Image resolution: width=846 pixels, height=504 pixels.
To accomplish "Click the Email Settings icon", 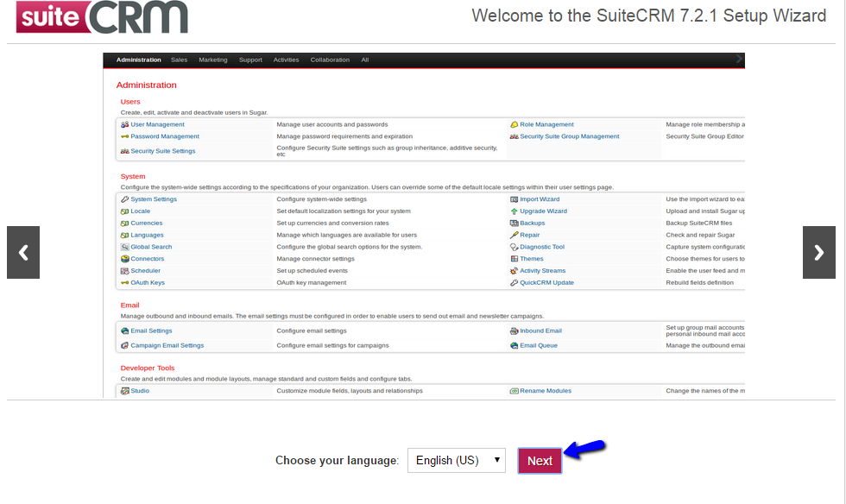I will coord(124,331).
